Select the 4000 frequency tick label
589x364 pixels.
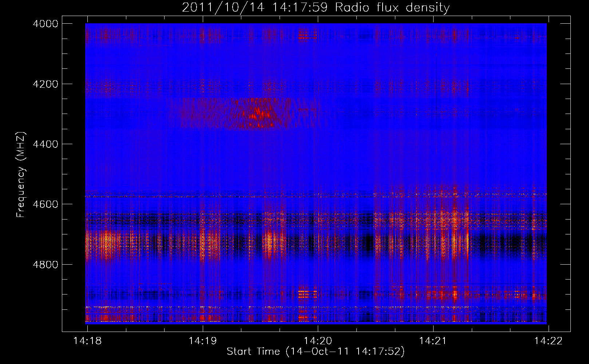click(46, 24)
